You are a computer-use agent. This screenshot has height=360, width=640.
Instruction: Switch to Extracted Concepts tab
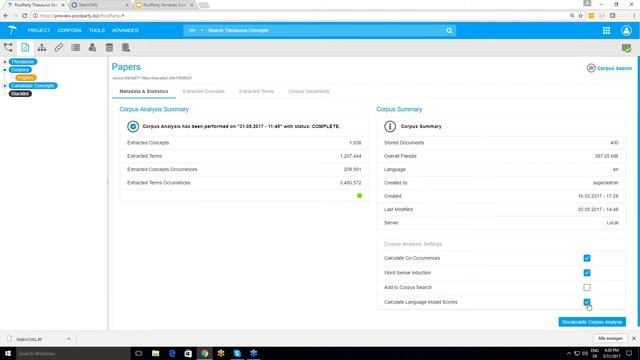[204, 91]
